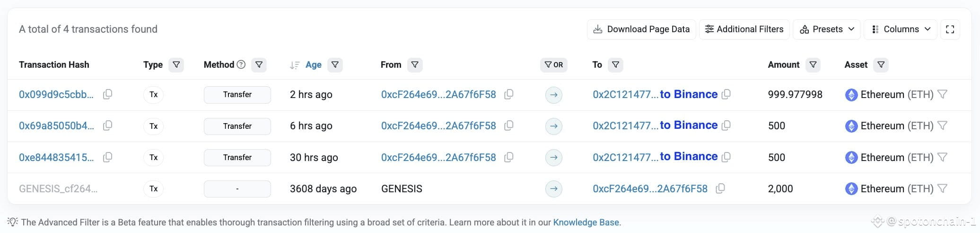Open transaction 0x69a85050b4 hash link
The image size is (980, 233).
click(x=56, y=125)
